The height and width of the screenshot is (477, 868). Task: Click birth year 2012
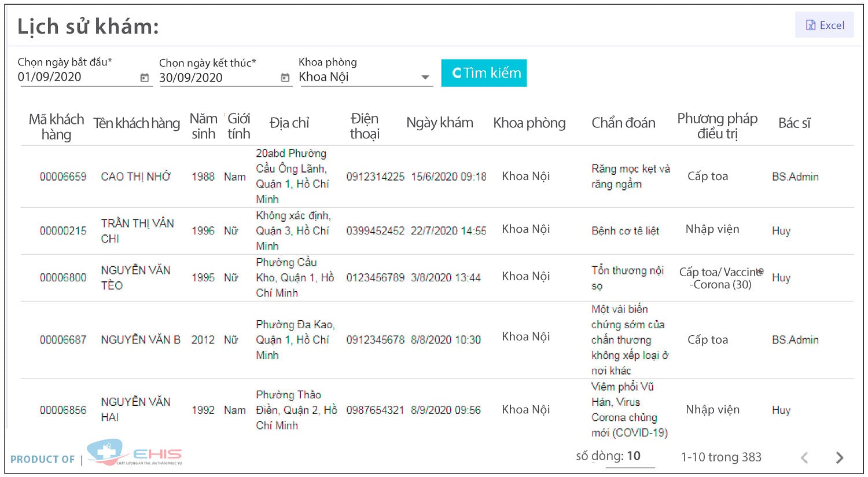coord(203,340)
